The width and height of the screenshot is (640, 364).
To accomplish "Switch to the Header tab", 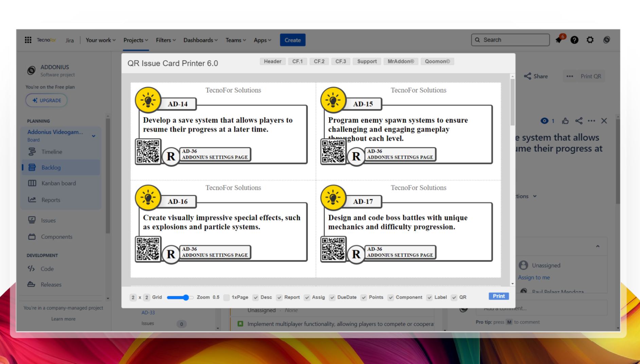I will [272, 61].
